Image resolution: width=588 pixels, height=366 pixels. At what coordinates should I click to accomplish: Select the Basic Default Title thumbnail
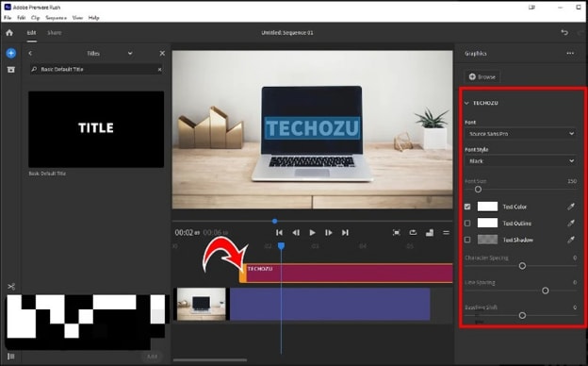96,129
